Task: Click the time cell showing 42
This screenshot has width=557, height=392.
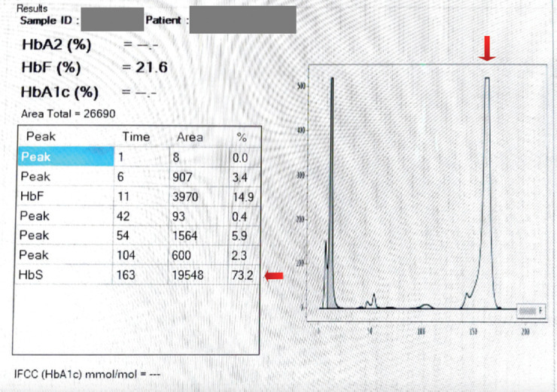Action: [x=124, y=217]
